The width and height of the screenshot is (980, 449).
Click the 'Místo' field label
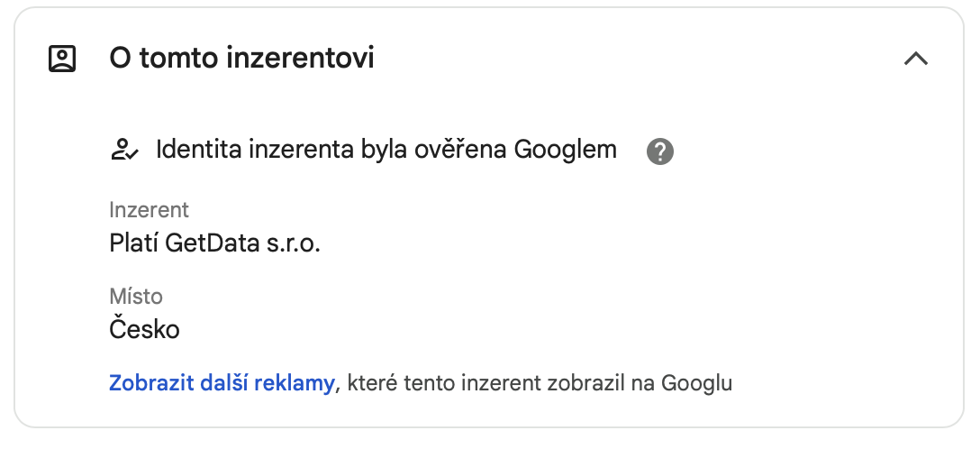click(x=136, y=296)
